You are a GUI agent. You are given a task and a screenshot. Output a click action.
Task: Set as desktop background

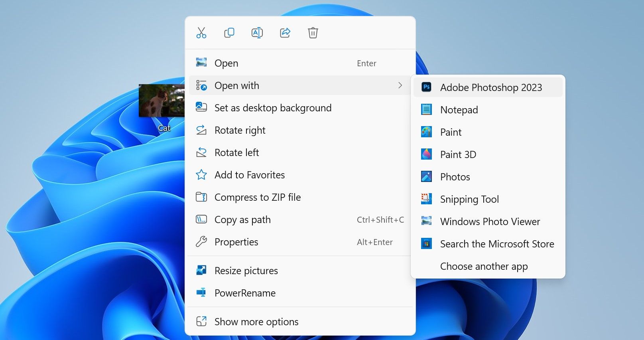click(x=273, y=108)
